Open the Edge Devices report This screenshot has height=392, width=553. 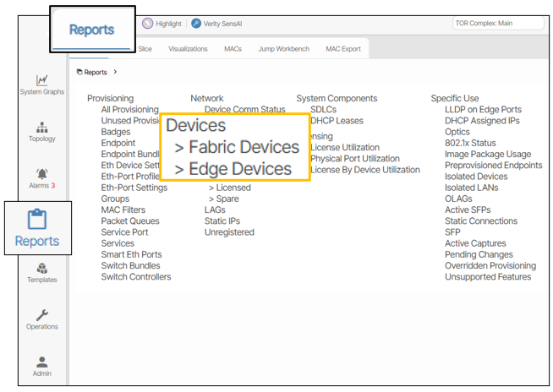tap(239, 169)
